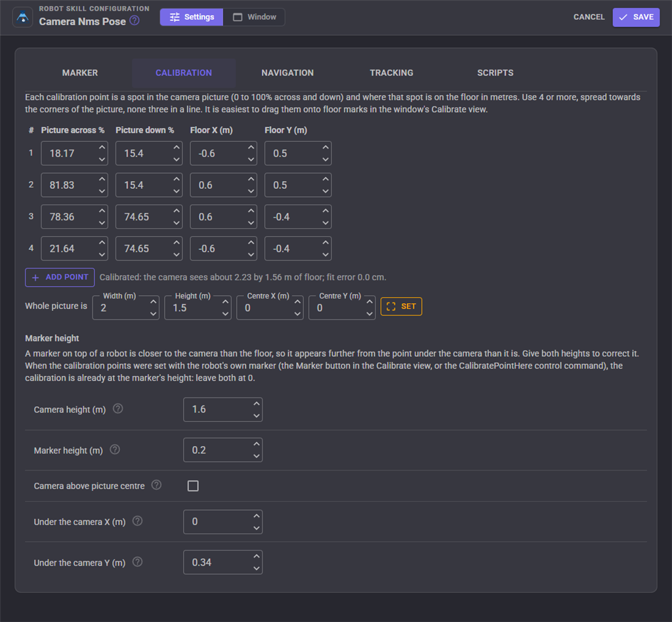Decrease point 2 Floor X value
This screenshot has height=622, width=672.
(251, 191)
